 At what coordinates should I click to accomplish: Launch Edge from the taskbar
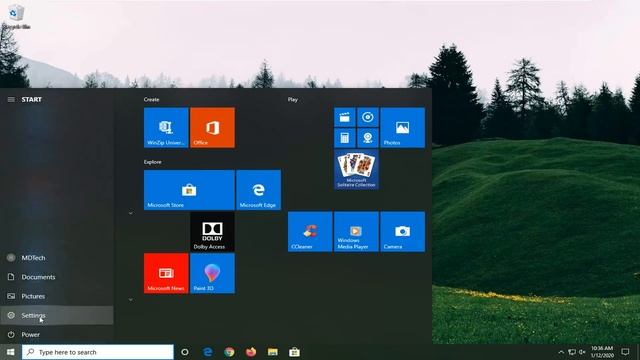[x=208, y=352]
